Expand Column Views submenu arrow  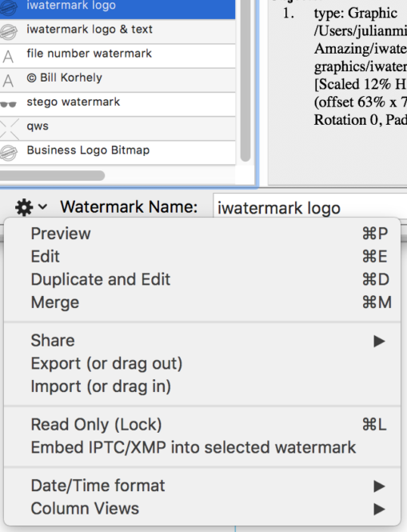(379, 509)
